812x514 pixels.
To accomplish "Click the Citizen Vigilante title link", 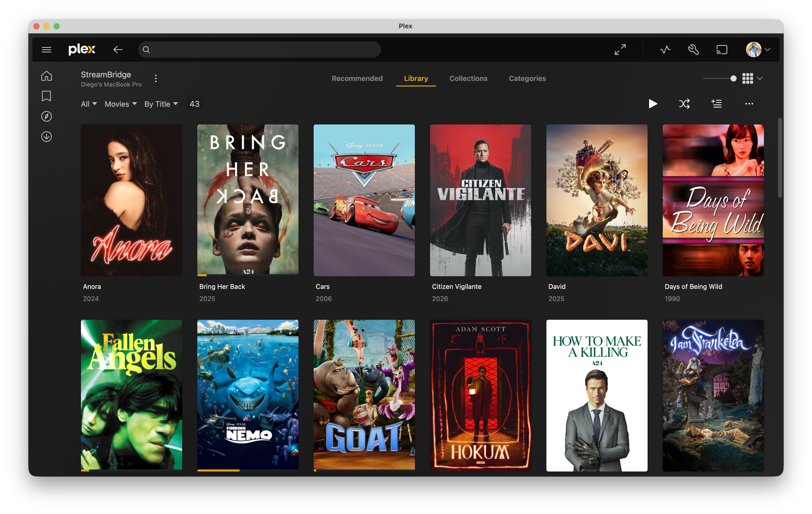I will click(457, 287).
